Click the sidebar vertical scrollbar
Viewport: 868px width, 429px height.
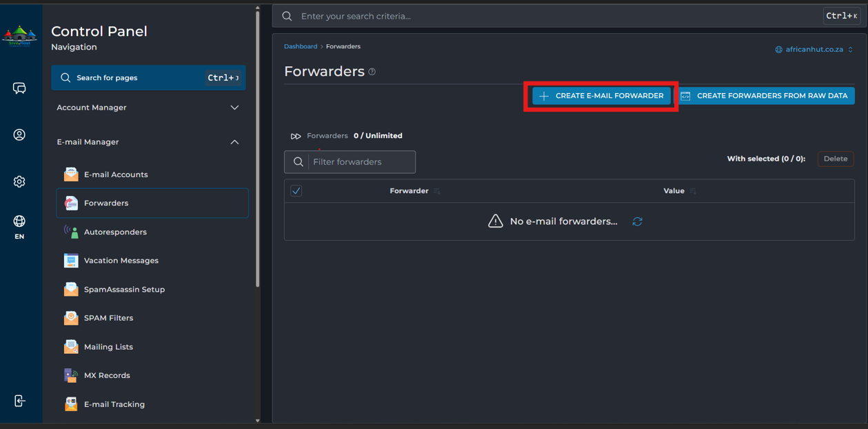(258, 148)
